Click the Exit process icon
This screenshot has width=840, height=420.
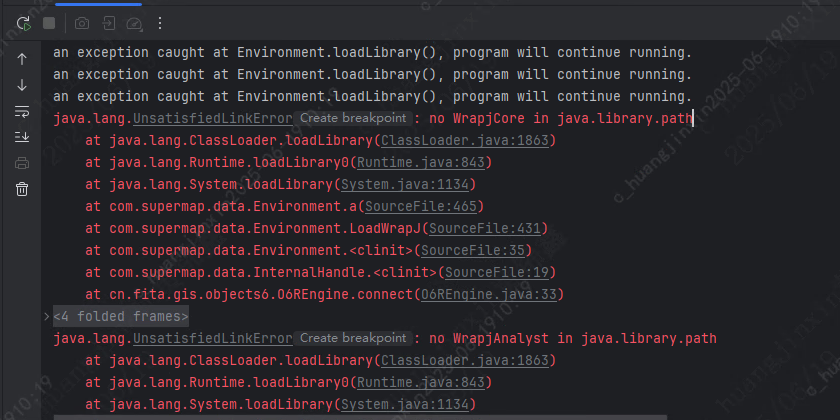109,23
